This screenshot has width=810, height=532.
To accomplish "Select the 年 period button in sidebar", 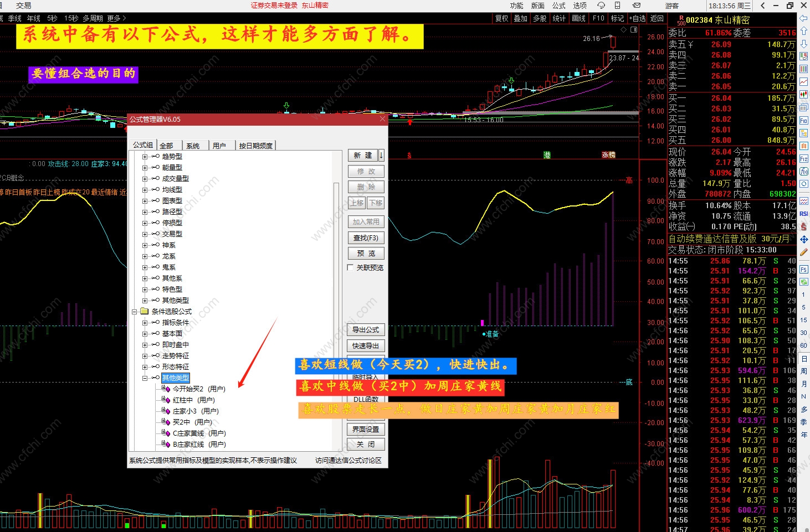I will pos(804,435).
